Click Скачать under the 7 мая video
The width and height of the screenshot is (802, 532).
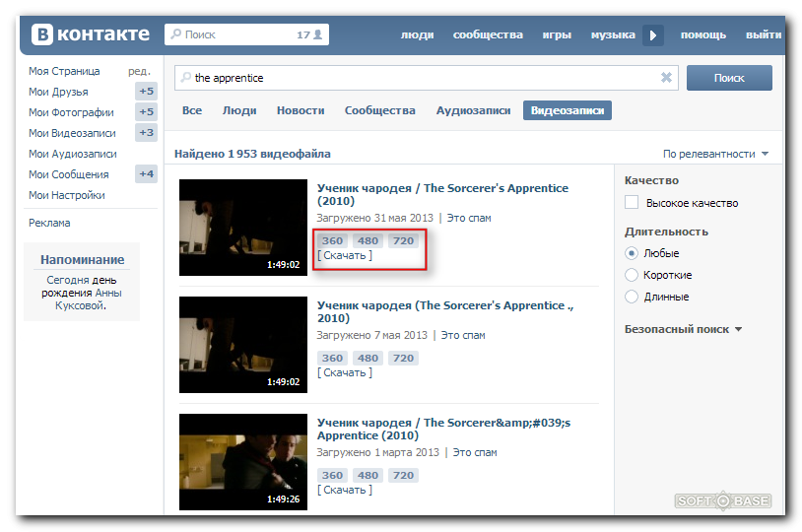coord(345,372)
